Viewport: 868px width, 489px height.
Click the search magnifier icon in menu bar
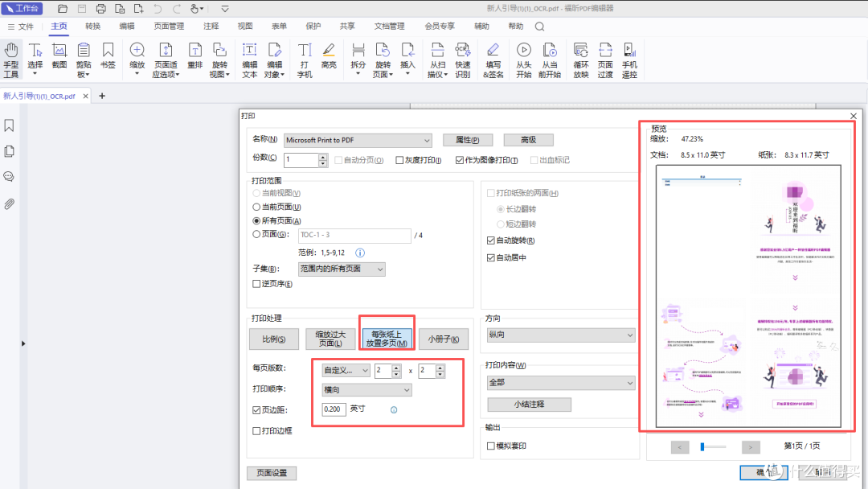(x=540, y=27)
